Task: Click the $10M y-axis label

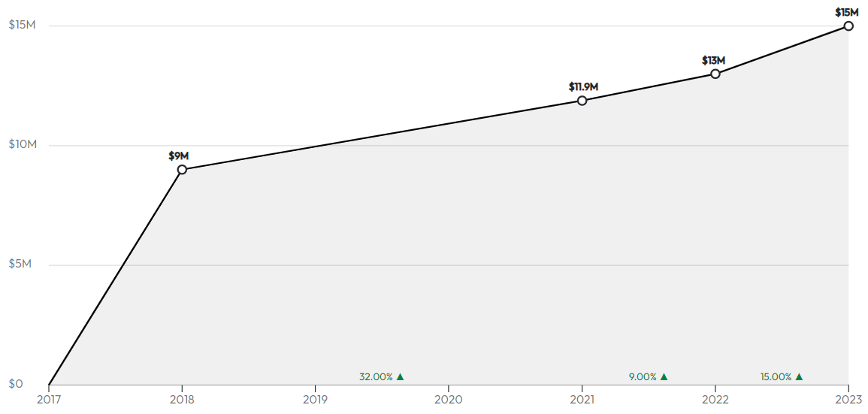Action: (23, 144)
